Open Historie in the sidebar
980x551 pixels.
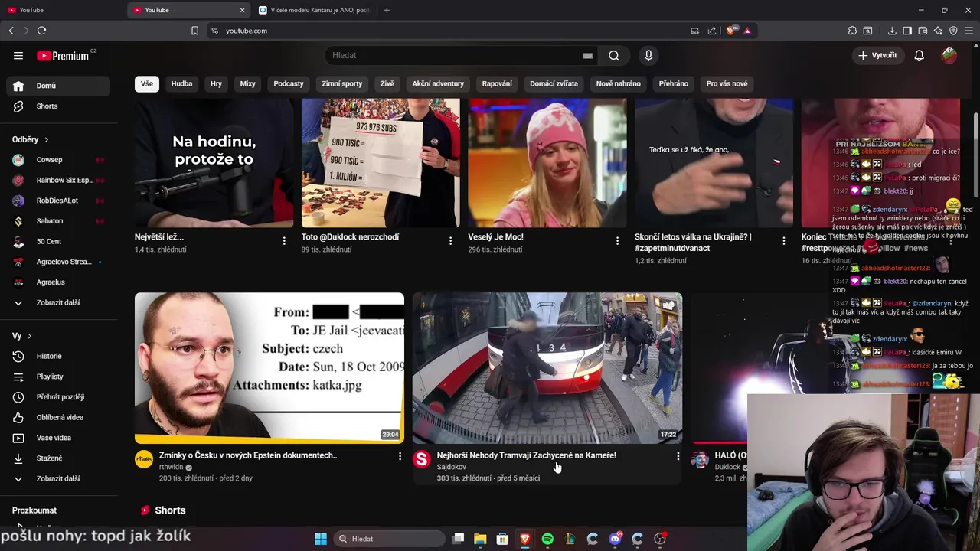(x=57, y=356)
